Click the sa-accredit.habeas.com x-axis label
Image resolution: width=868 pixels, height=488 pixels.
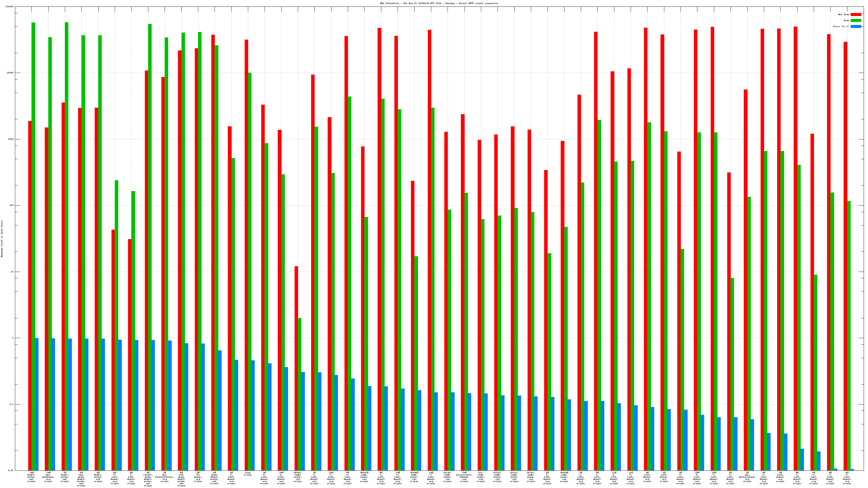click(464, 477)
